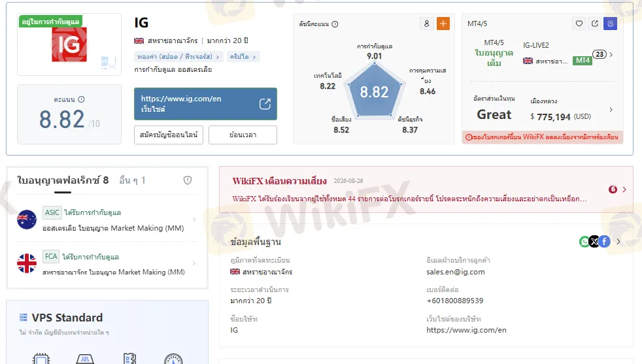Expand the capital ratio row chevron
642x364 pixels.
click(x=611, y=109)
